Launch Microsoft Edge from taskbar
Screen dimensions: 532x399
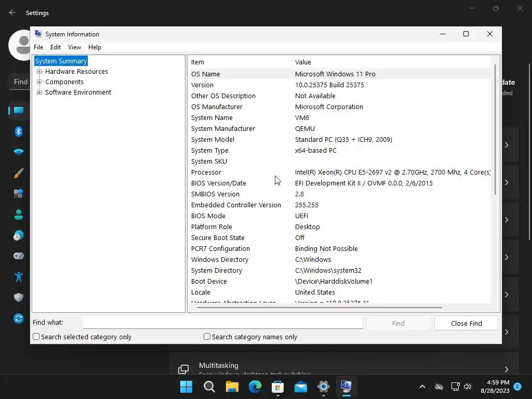click(255, 387)
